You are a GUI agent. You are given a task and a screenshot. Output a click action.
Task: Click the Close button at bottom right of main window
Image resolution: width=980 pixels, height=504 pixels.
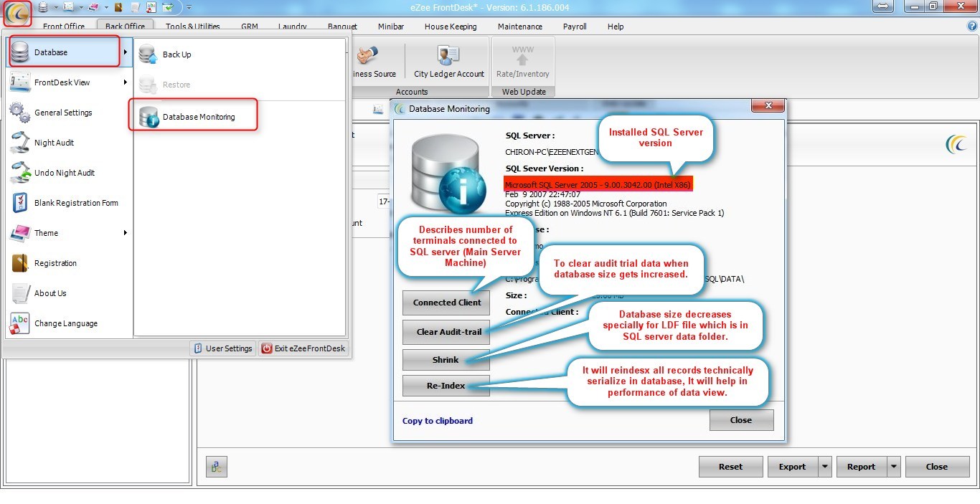tap(936, 467)
